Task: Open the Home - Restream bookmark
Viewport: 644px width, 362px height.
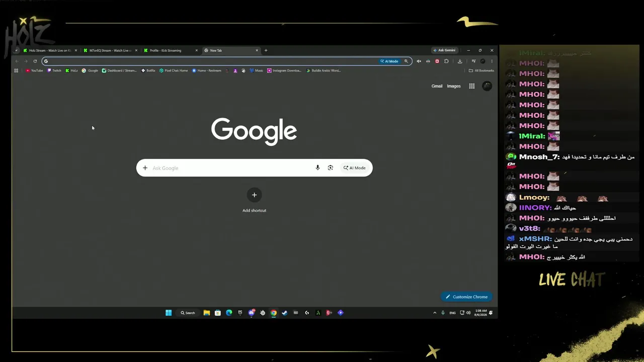Action: pos(207,70)
